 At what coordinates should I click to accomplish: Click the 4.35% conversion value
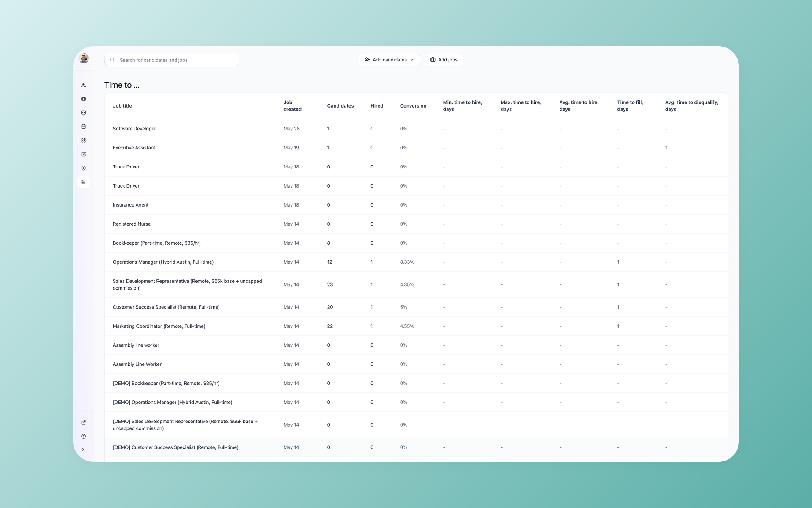[407, 284]
